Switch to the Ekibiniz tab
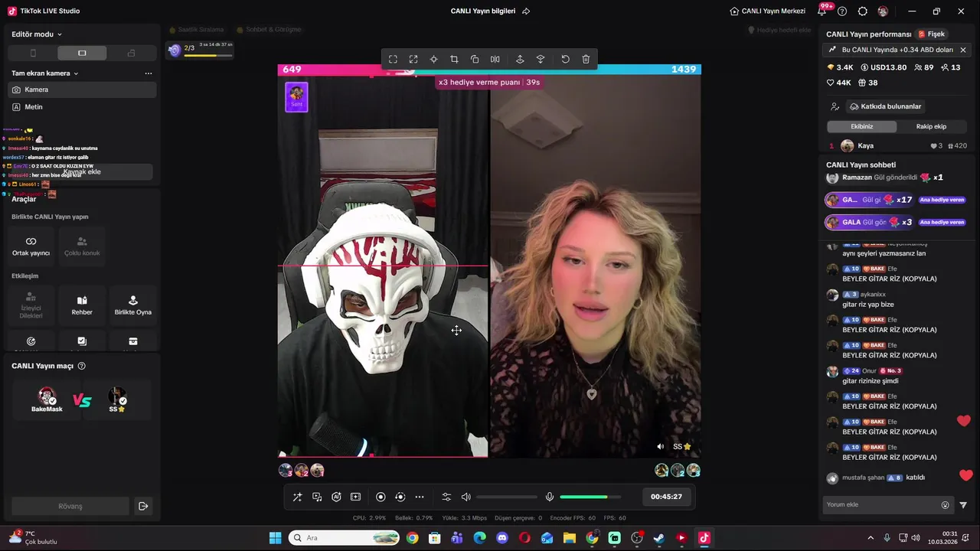Image resolution: width=980 pixels, height=551 pixels. [861, 126]
